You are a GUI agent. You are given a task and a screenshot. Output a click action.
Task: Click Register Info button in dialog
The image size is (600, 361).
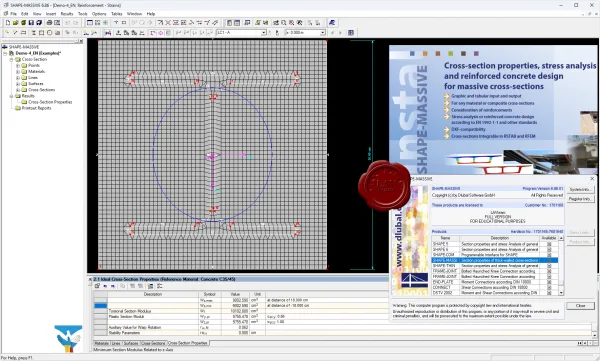580,199
